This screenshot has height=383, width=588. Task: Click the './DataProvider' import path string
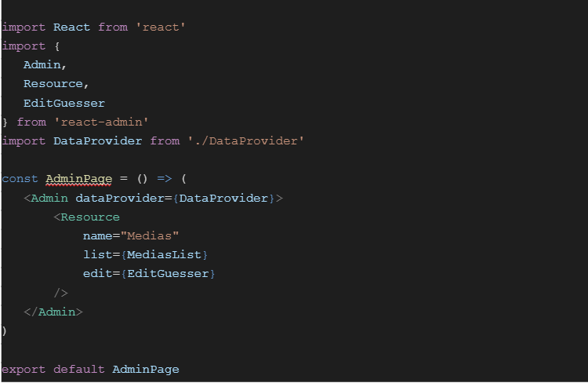coord(245,140)
